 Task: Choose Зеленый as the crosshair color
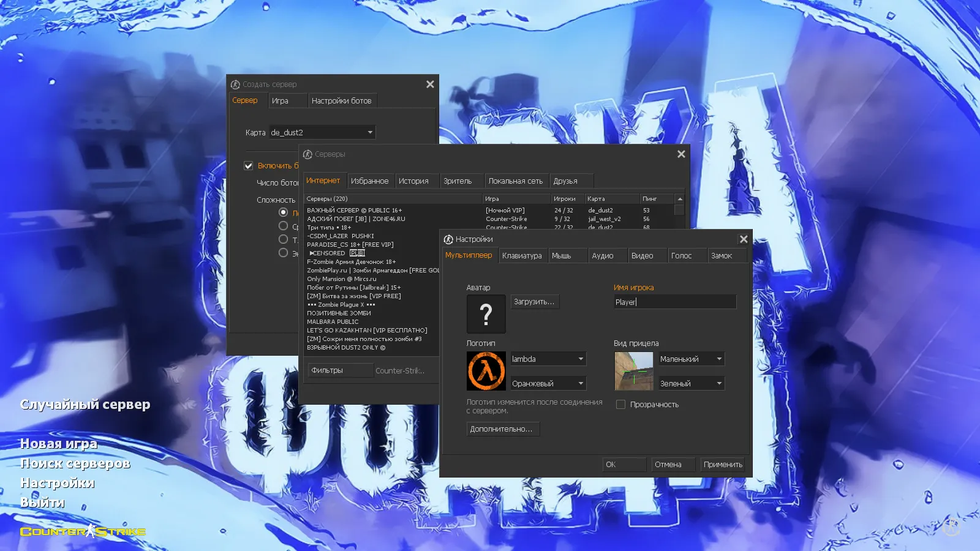(x=691, y=383)
